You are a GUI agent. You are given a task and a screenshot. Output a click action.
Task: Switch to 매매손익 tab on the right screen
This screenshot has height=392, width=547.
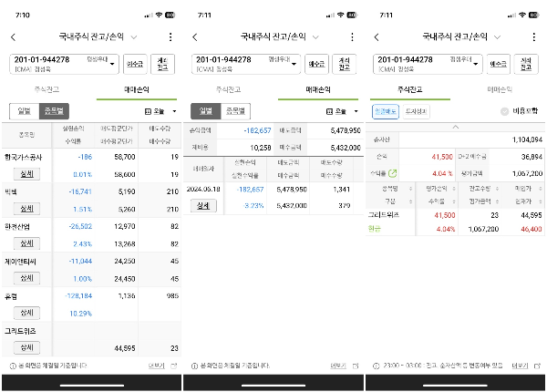tap(500, 89)
